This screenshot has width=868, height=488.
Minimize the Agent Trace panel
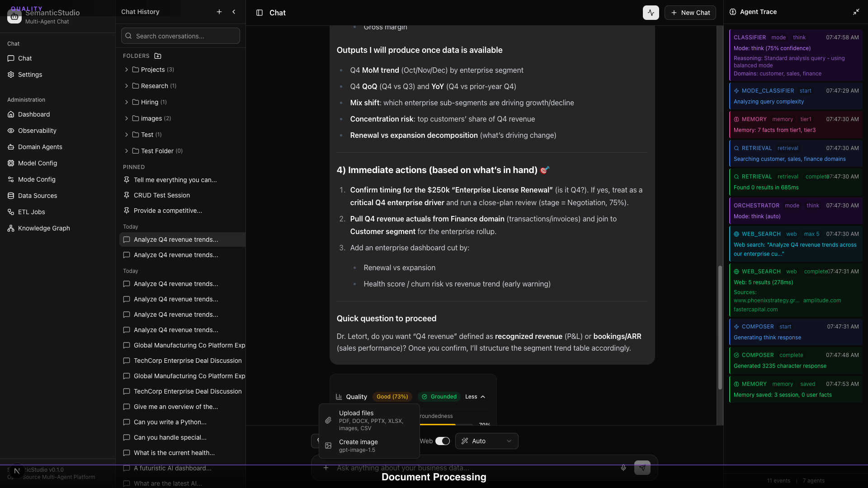pos(856,12)
